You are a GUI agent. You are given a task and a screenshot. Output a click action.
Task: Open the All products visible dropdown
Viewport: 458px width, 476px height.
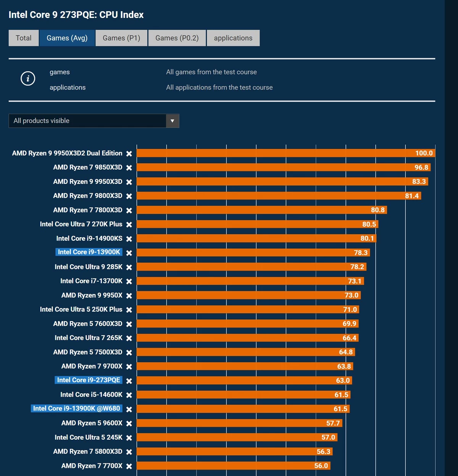coord(94,121)
